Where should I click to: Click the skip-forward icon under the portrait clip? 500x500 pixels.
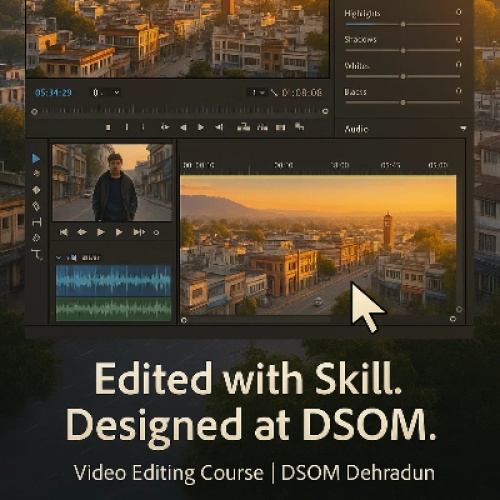point(139,232)
